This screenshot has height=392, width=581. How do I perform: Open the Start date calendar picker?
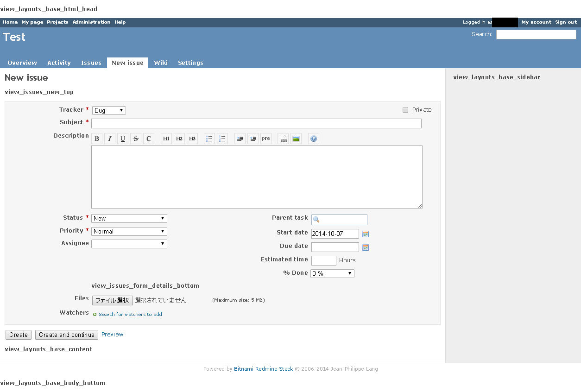[x=365, y=234]
